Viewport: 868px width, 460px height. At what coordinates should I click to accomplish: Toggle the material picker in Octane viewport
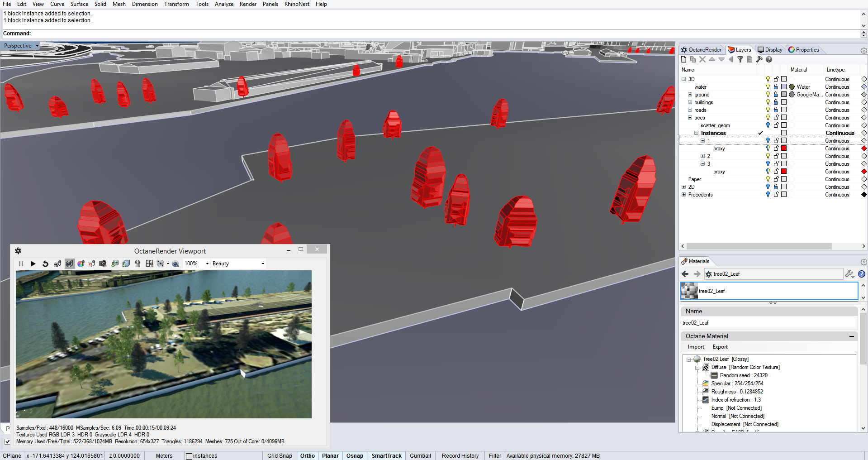pos(69,264)
